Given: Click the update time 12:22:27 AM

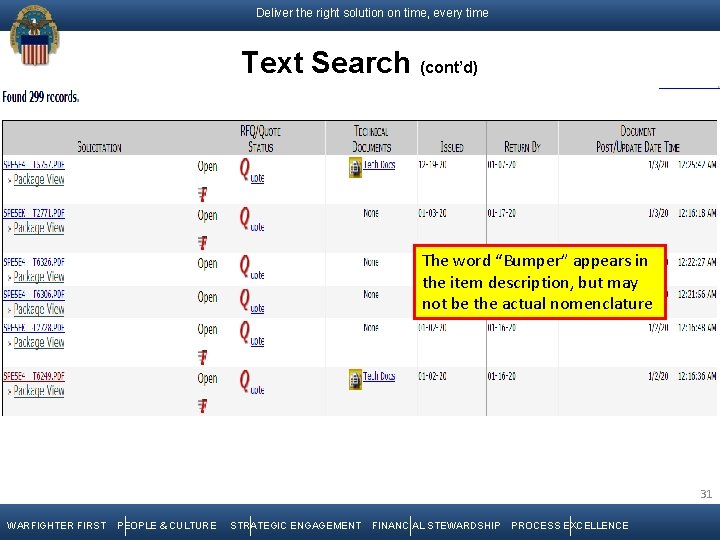Looking at the screenshot, I should 697,262.
